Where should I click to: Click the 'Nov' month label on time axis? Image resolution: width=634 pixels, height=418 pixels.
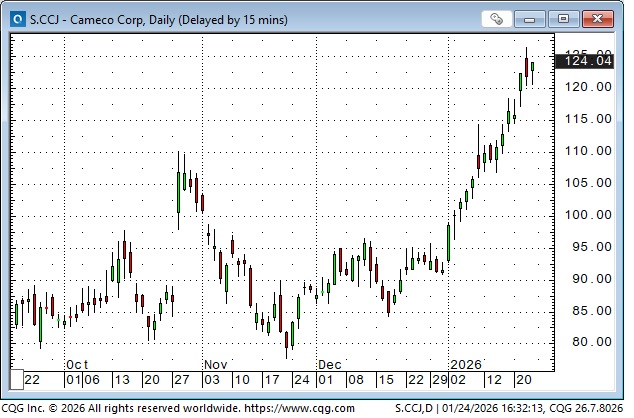click(x=217, y=365)
